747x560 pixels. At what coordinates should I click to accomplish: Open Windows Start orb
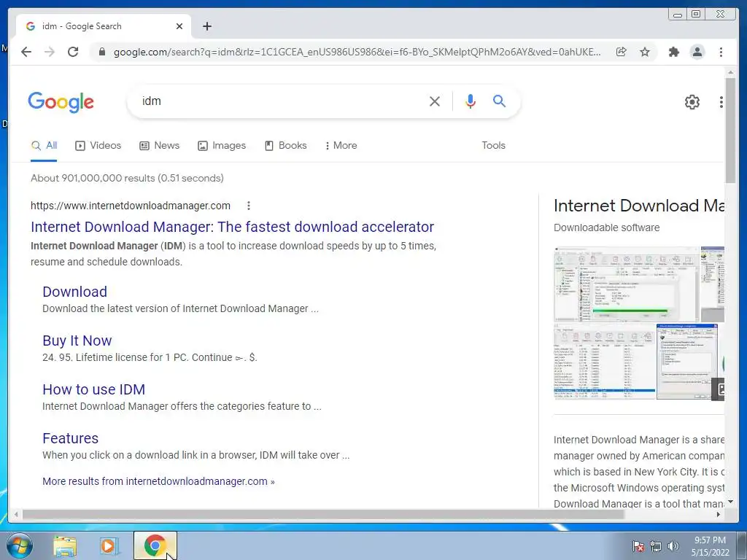[x=20, y=545]
